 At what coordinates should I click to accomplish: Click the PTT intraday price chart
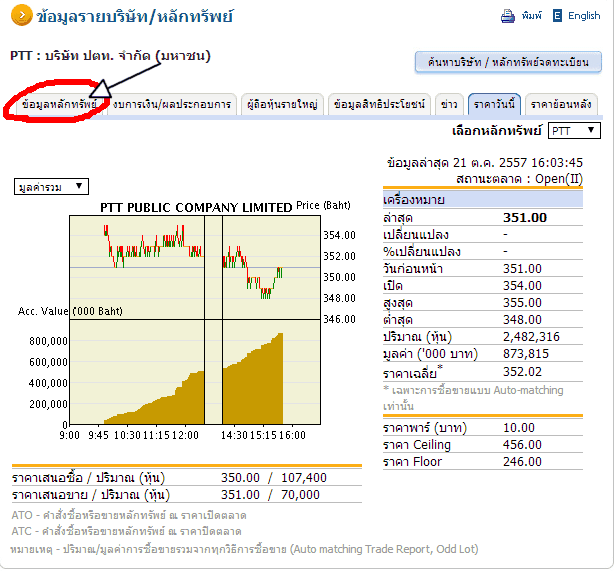click(195, 267)
